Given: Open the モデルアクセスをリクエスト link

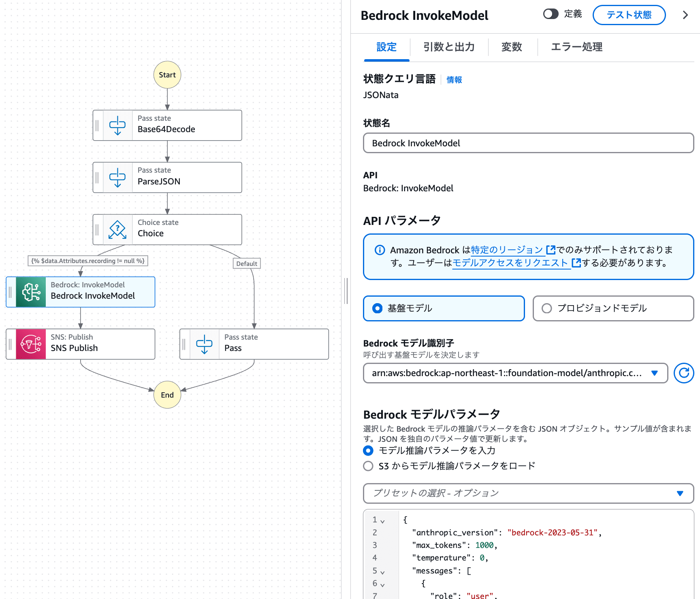Looking at the screenshot, I should click(x=510, y=263).
